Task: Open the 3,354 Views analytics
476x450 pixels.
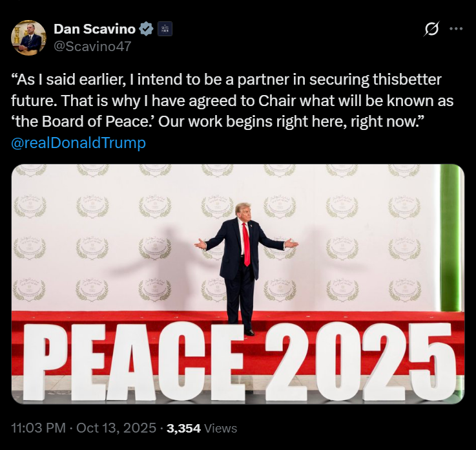Action: (x=202, y=428)
